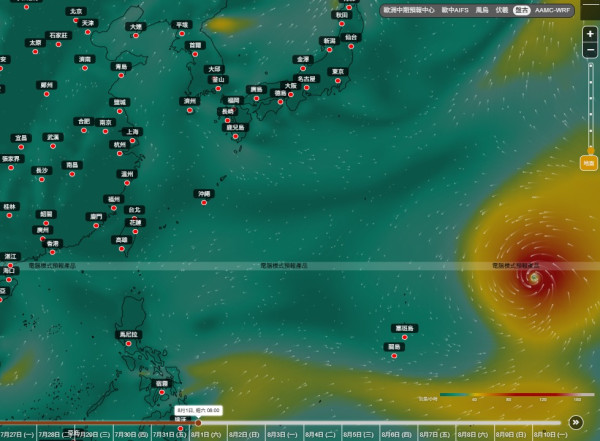The width and height of the screenshot is (600, 441).
Task: Zoom in the map with plus button
Action: [590, 34]
